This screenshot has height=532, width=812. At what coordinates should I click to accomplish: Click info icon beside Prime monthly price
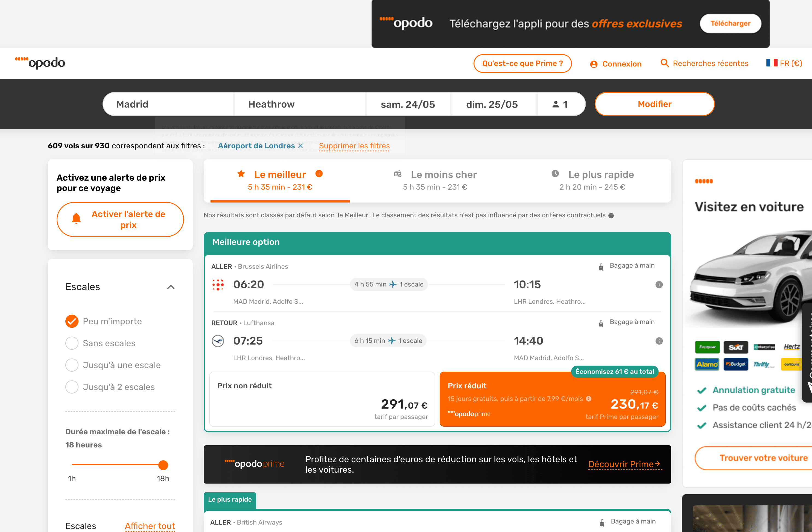pyautogui.click(x=589, y=398)
